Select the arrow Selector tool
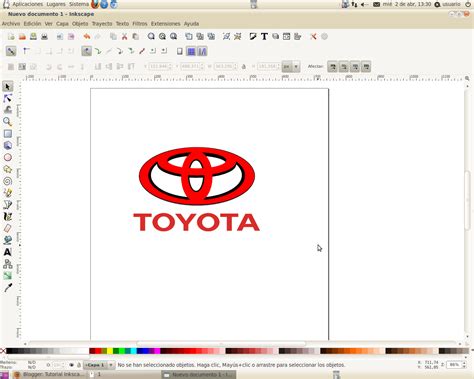This screenshot has width=474, height=379. click(x=8, y=87)
